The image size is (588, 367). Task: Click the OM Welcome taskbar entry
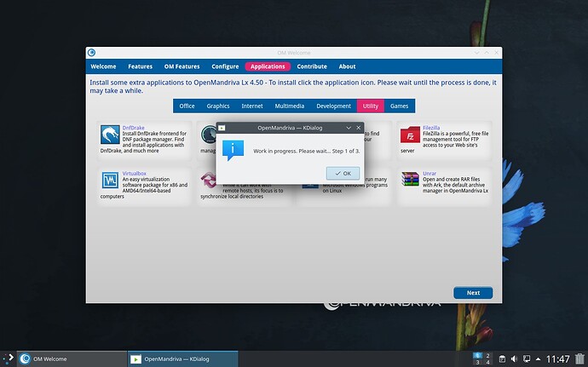point(72,358)
